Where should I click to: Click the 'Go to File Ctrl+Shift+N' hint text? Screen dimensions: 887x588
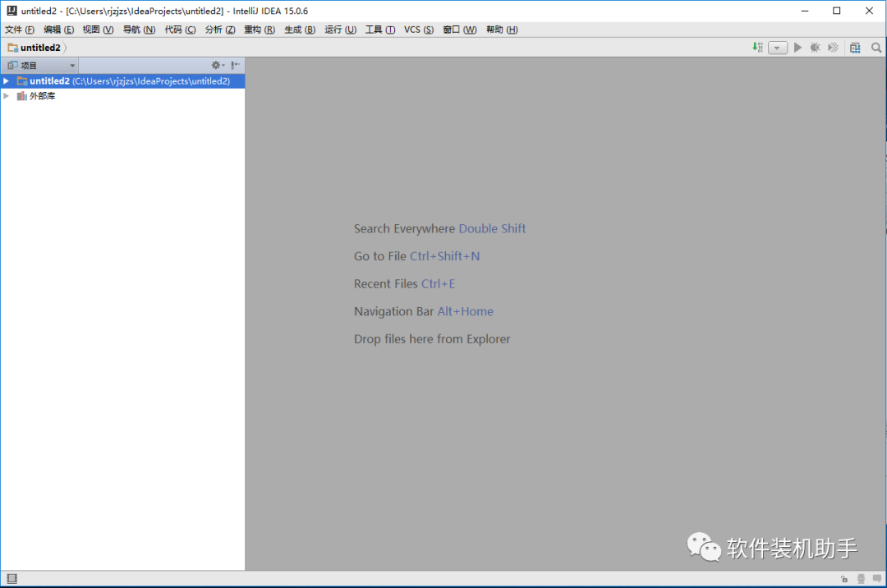(417, 256)
